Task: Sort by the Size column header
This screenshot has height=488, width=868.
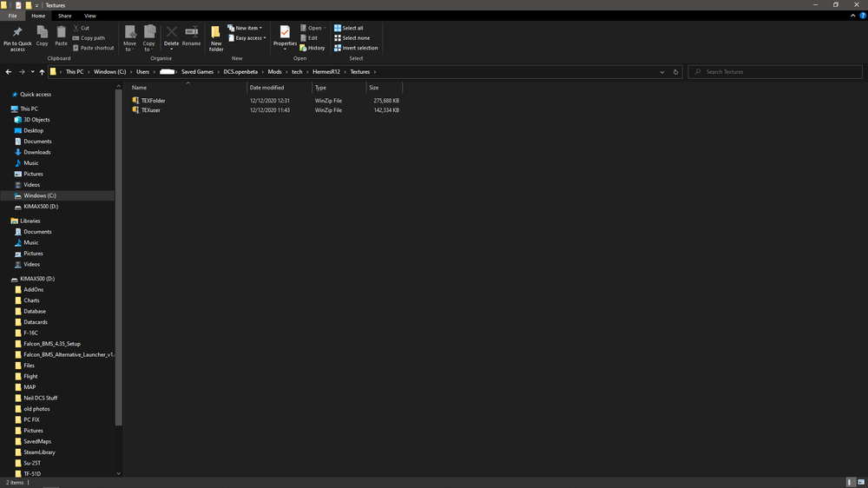Action: click(385, 88)
